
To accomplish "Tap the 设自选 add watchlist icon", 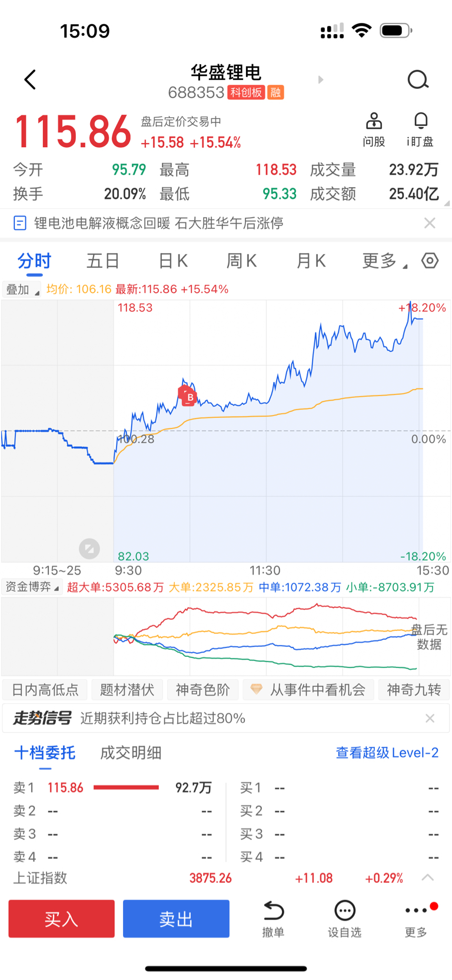I will click(x=345, y=911).
